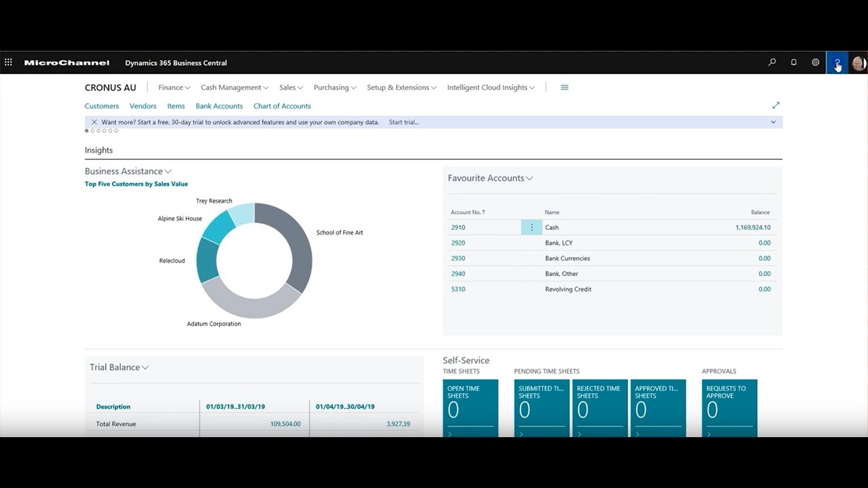Click the 01/04/19..30/04/19 period header
Screen dimensions: 868x488
coord(345,407)
